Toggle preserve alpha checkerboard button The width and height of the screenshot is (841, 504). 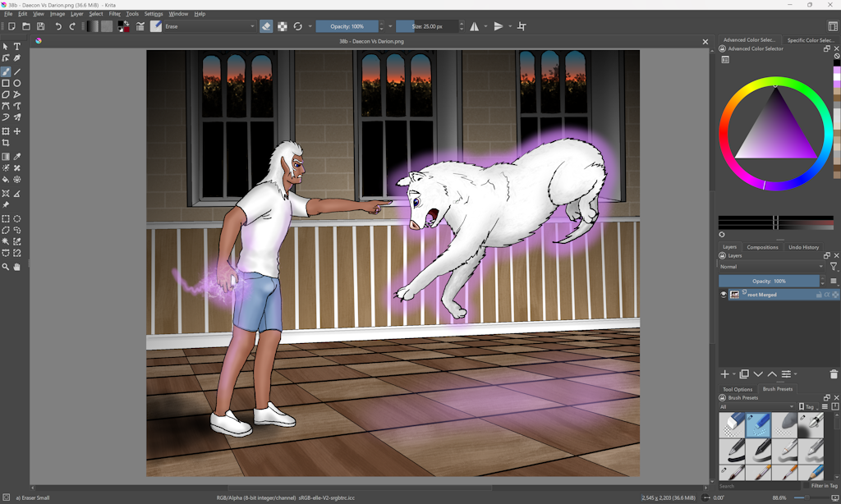click(283, 26)
